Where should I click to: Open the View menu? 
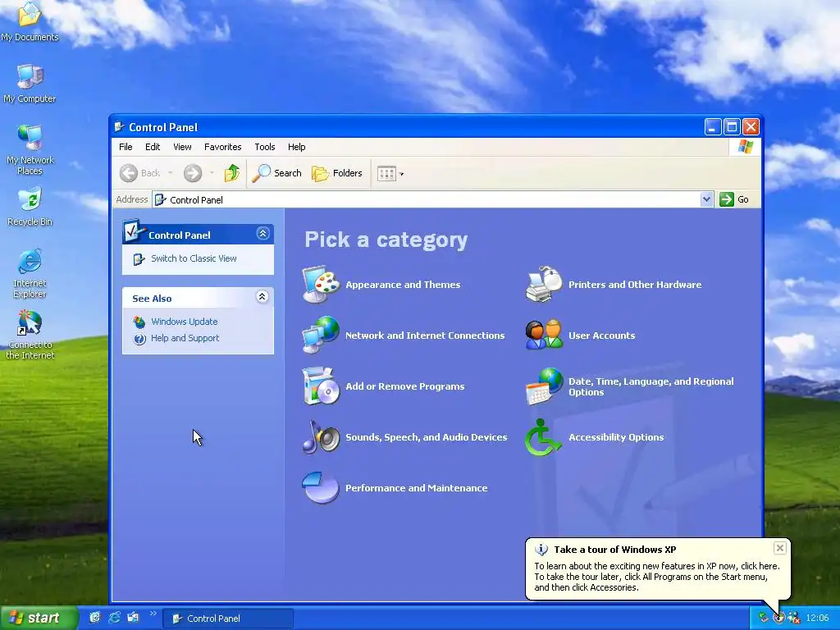click(x=182, y=147)
